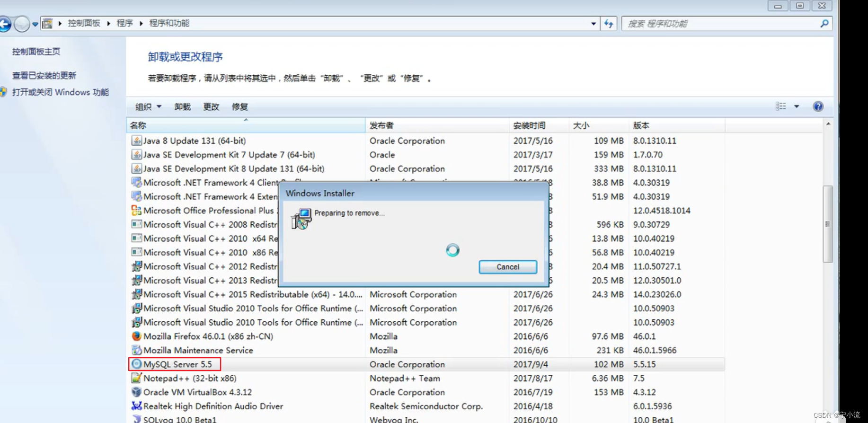
Task: Sort by 安装时间 column header
Action: point(539,125)
